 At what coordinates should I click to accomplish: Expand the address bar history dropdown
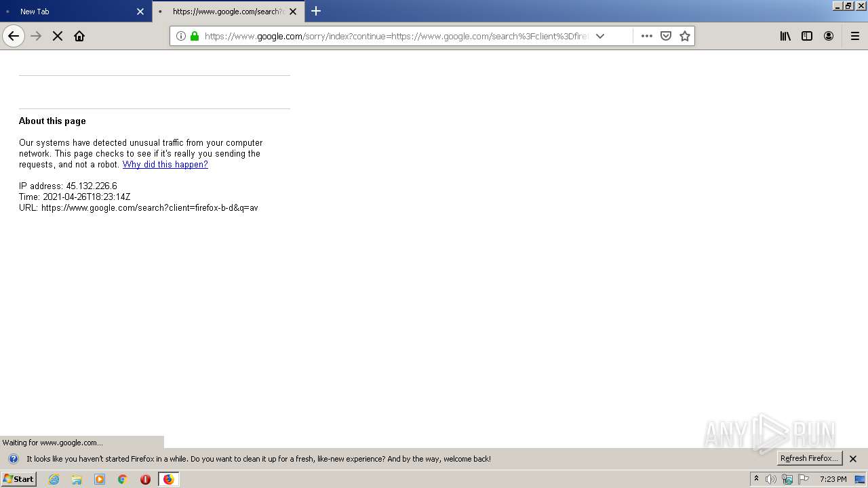600,36
